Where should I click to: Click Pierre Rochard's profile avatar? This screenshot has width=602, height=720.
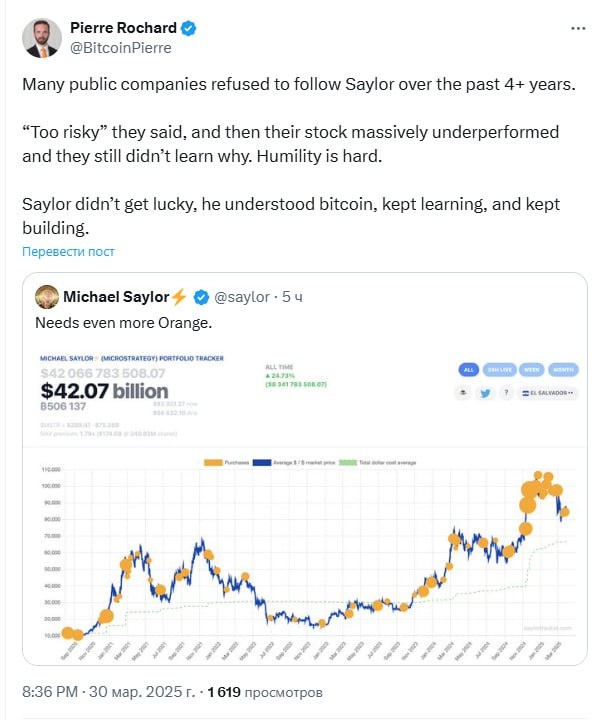[40, 37]
